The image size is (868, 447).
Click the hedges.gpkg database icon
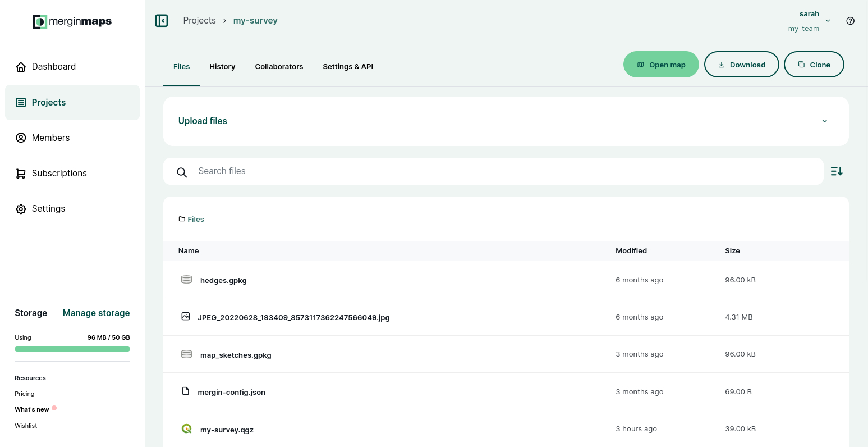[187, 280]
